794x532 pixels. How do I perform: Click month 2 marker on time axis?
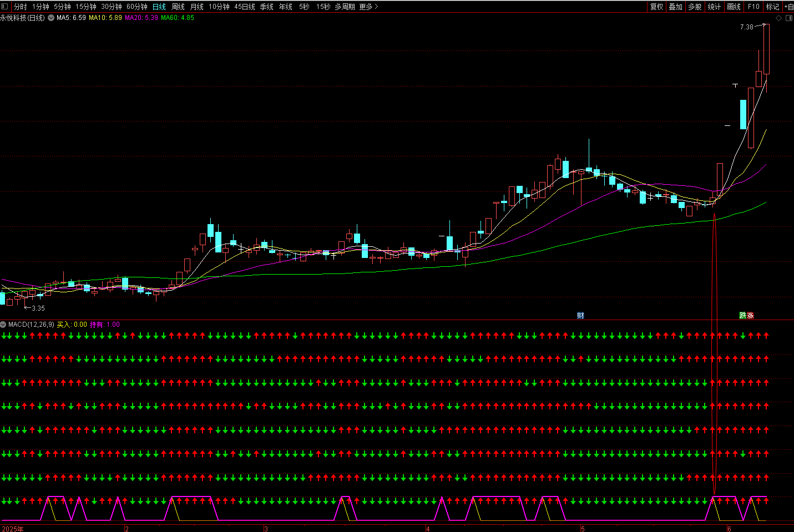pos(127,529)
